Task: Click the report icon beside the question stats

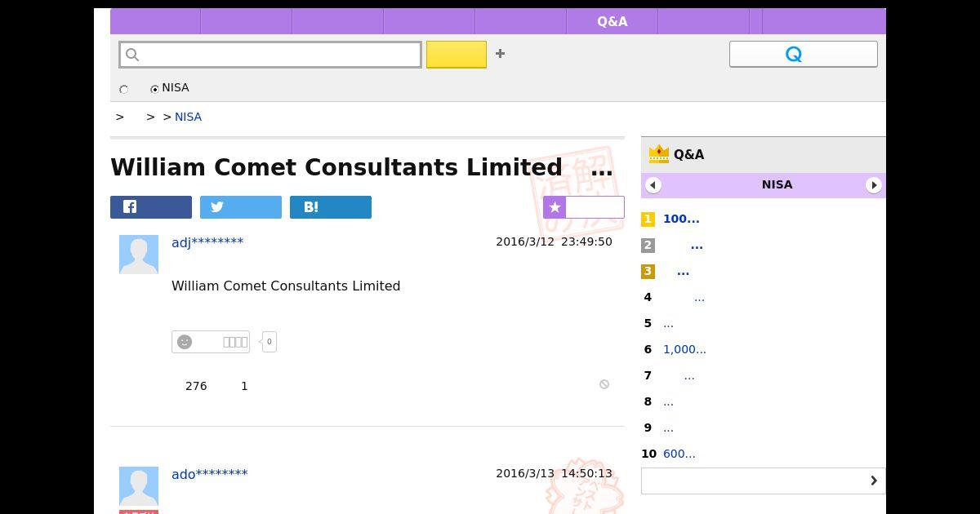Action: point(604,384)
